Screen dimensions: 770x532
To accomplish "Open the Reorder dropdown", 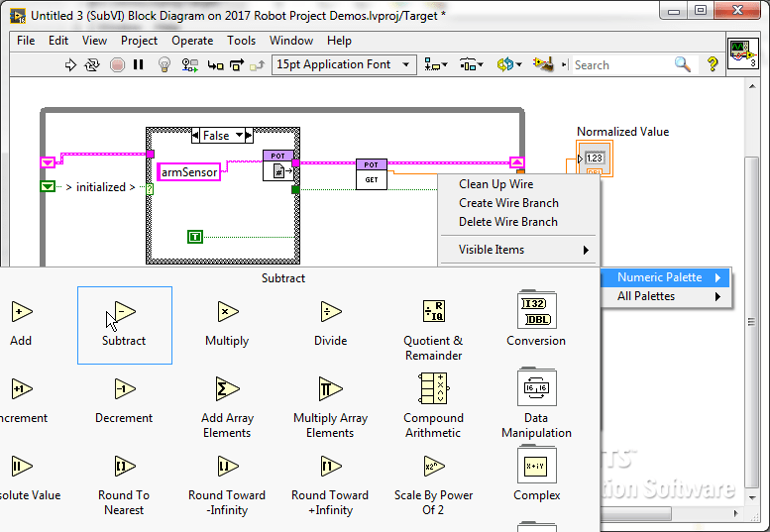I will point(508,64).
